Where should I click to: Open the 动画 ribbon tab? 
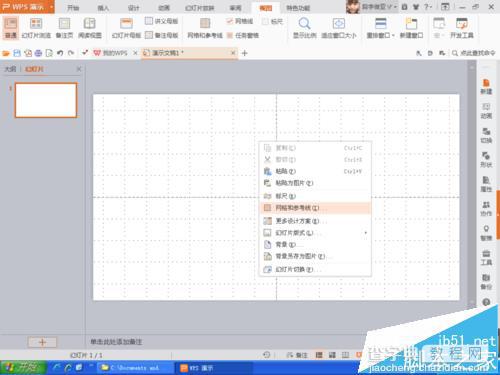point(164,8)
